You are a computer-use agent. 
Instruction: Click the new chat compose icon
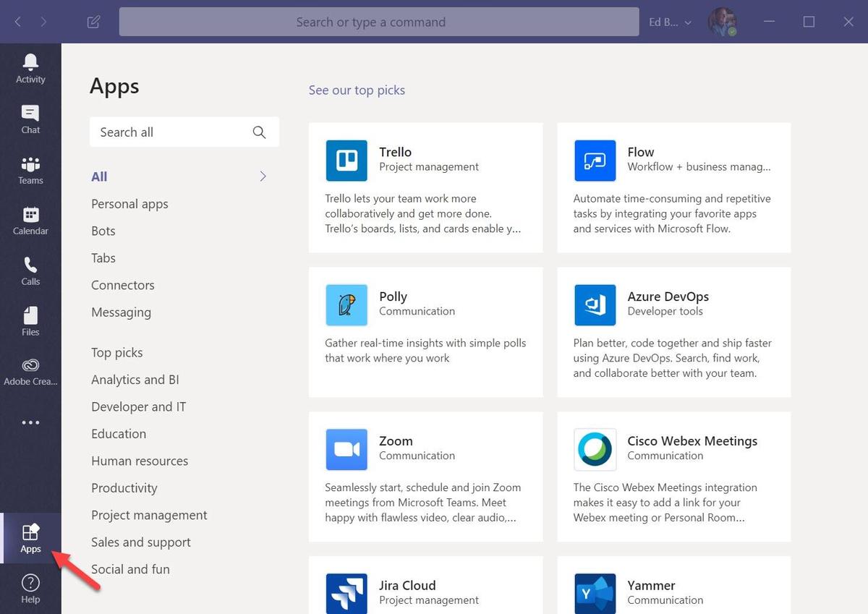point(93,22)
